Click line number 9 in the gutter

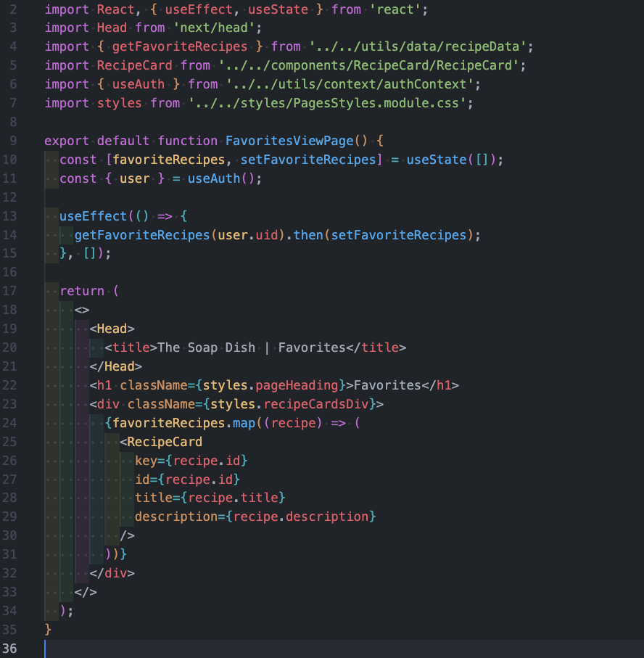point(14,141)
